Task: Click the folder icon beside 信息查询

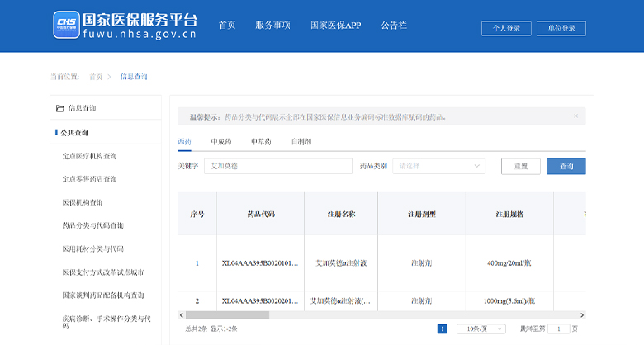Action: (x=59, y=108)
